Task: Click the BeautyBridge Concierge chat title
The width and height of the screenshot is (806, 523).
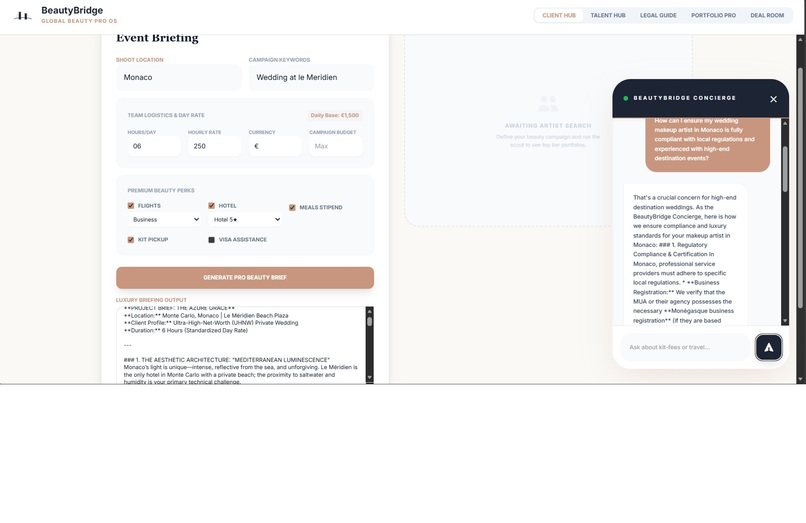Action: (685, 98)
